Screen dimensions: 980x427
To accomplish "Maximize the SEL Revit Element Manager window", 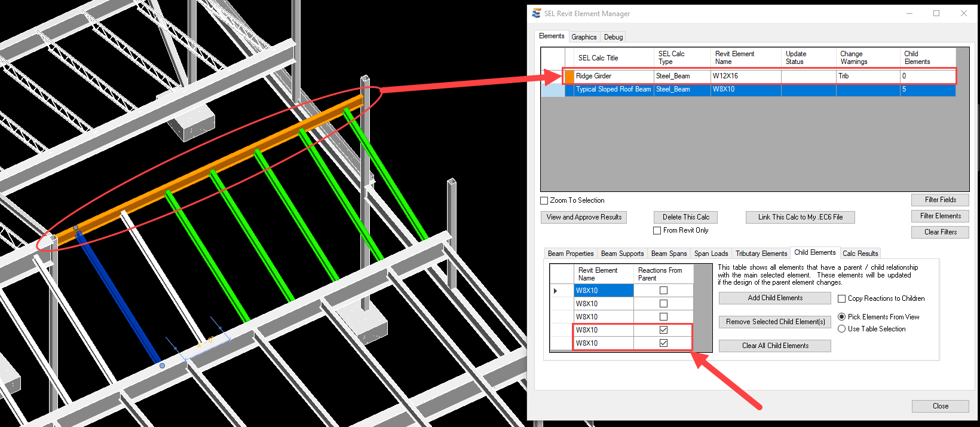I will (x=936, y=13).
